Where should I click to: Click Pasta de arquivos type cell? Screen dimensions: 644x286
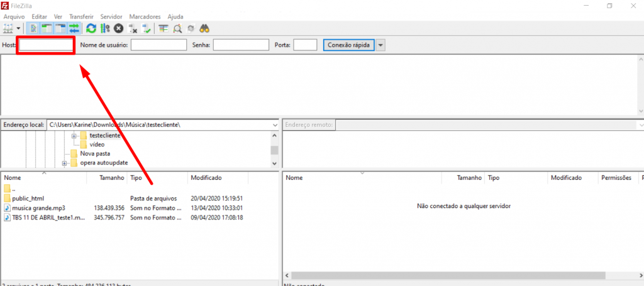point(153,198)
